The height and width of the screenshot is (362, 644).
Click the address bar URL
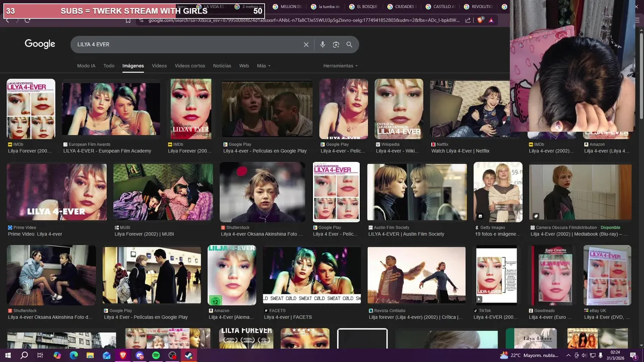[x=303, y=20]
